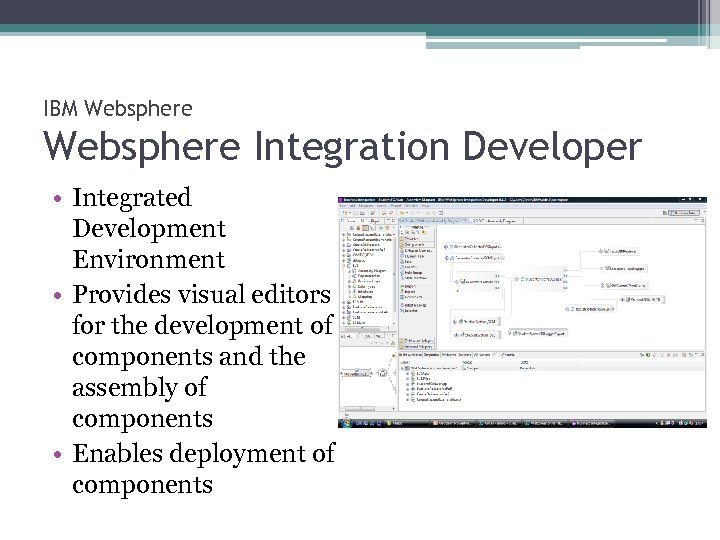Click the Windows Start orb in the embedded taskbar
Image resolution: width=720 pixels, height=540 pixels.
[x=345, y=423]
